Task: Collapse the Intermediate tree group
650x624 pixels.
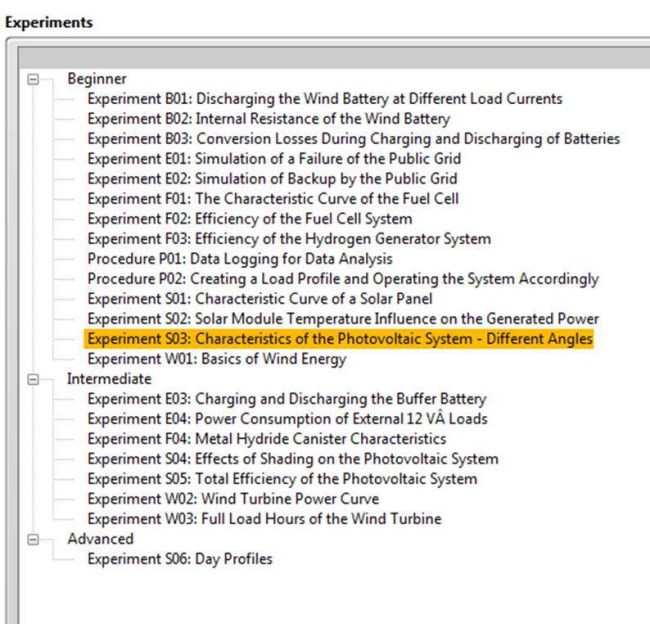Action: tap(33, 379)
